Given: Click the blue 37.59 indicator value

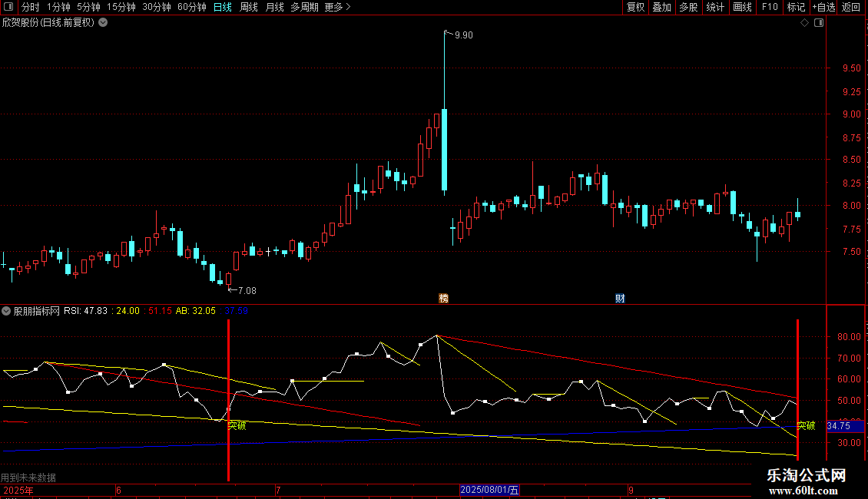Looking at the screenshot, I should [237, 311].
